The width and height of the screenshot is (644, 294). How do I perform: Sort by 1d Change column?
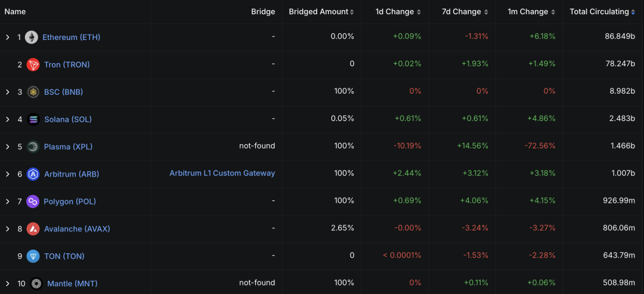tap(398, 12)
